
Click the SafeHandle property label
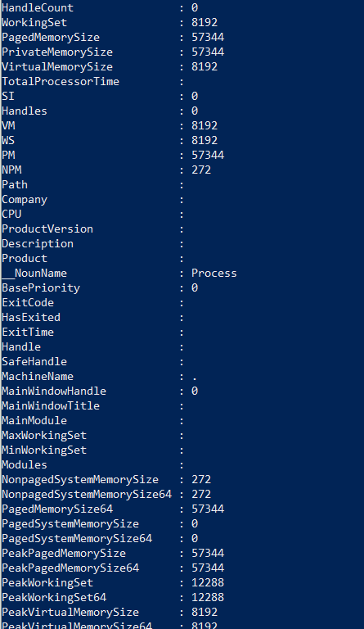click(x=34, y=361)
